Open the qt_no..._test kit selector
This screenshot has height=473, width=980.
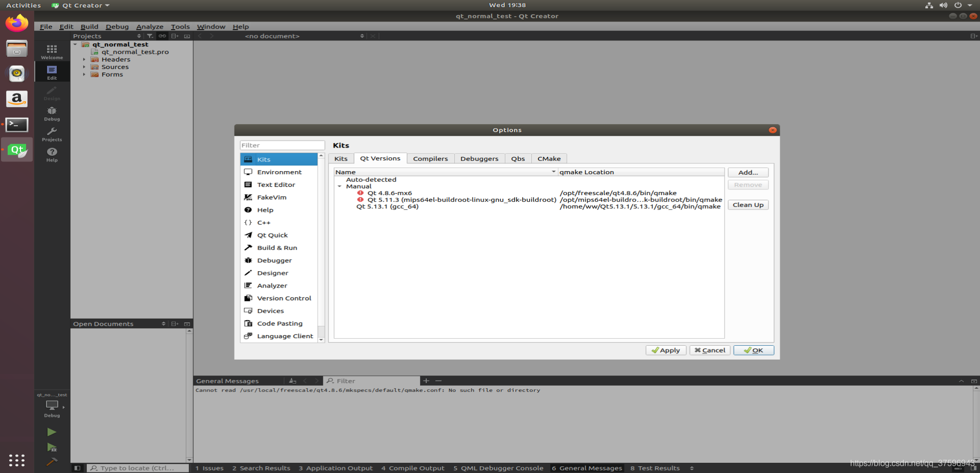click(52, 406)
